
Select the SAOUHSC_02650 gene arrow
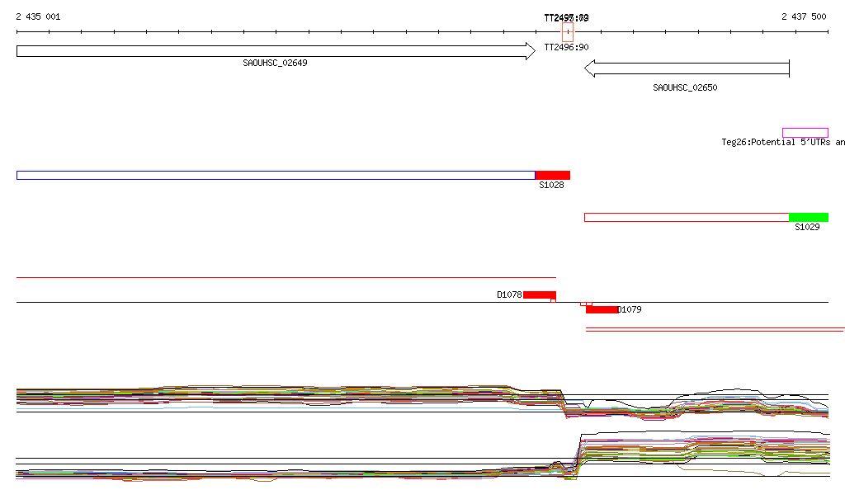[687, 69]
